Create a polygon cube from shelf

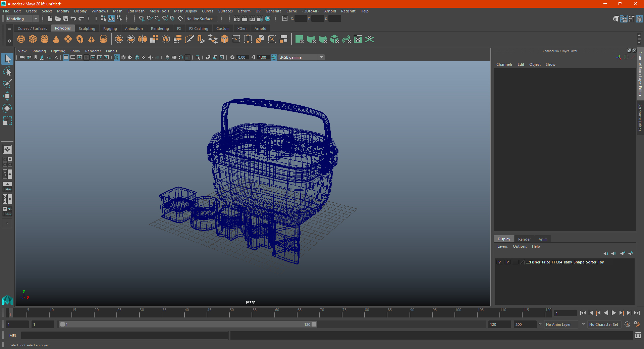click(x=33, y=39)
